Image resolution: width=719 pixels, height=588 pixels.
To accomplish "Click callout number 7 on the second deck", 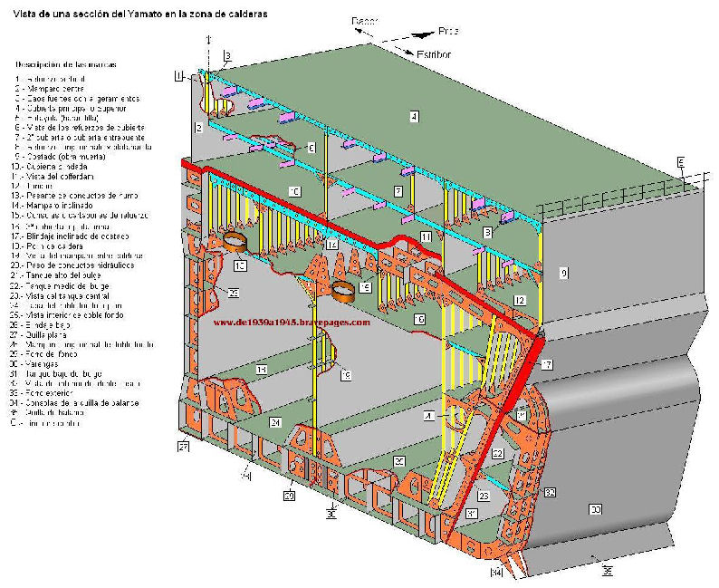I will click(x=398, y=191).
